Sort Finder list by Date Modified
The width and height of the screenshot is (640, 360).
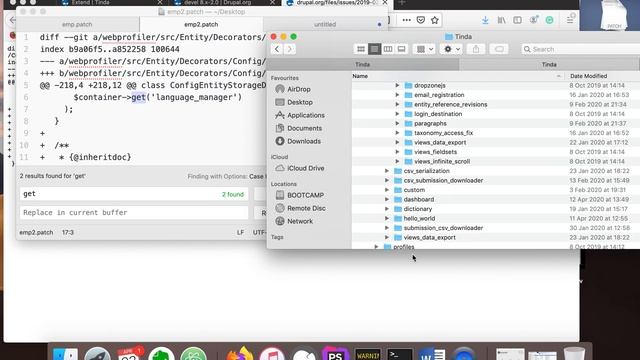point(588,76)
